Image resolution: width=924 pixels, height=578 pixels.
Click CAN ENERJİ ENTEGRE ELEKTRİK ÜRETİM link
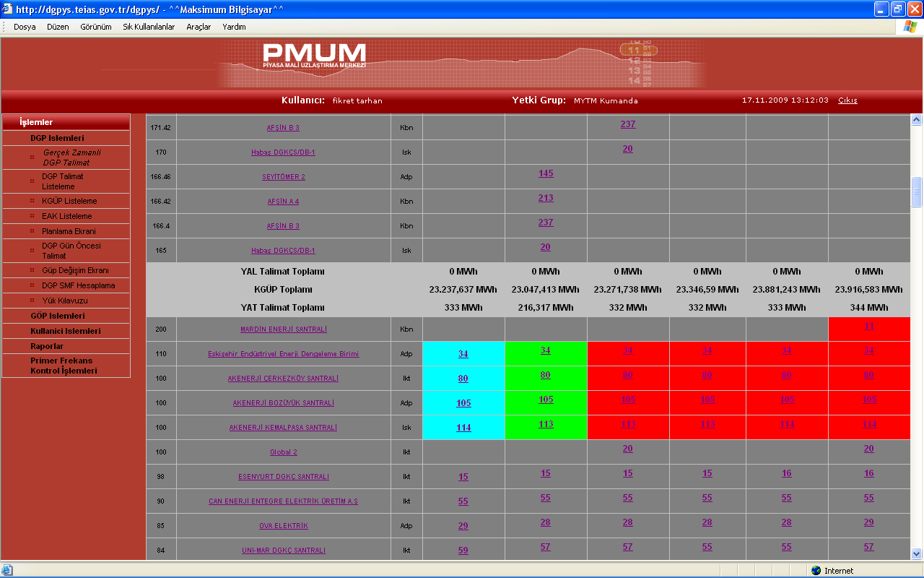pyautogui.click(x=284, y=501)
